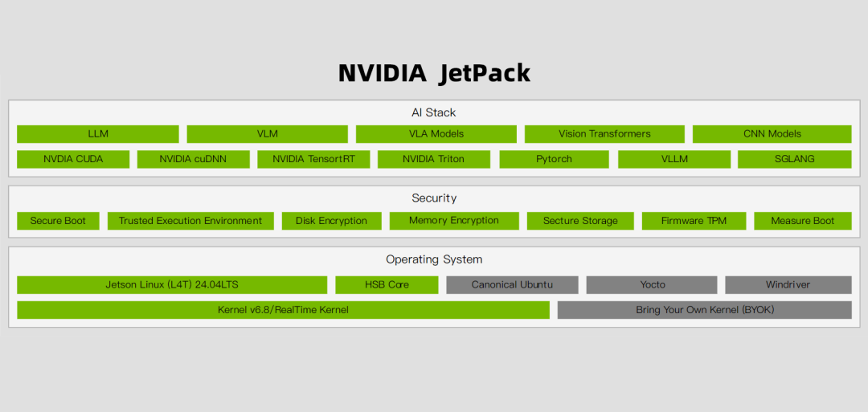Select the Vision Transformers block
The width and height of the screenshot is (868, 412).
[604, 134]
